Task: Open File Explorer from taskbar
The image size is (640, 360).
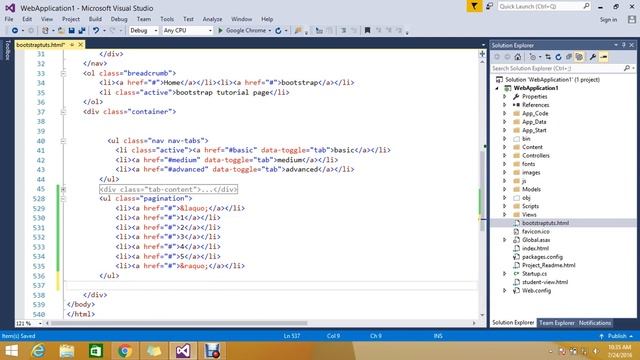Action: 67,351
